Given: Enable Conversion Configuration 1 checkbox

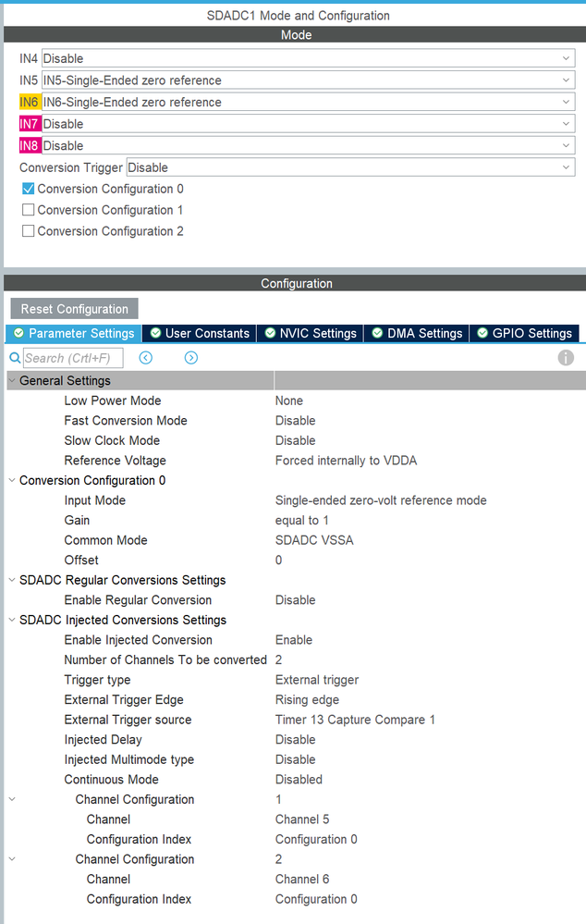Looking at the screenshot, I should [29, 210].
